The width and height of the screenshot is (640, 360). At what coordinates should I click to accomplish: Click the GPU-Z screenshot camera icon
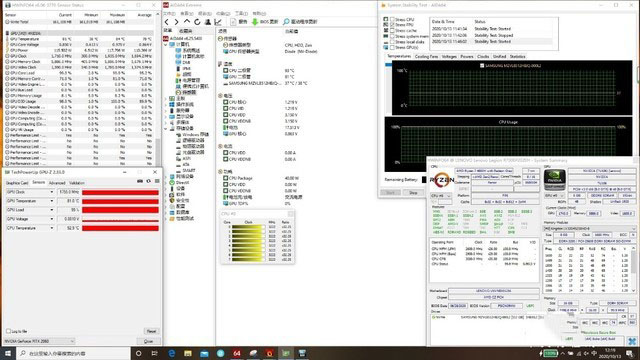[x=140, y=181]
